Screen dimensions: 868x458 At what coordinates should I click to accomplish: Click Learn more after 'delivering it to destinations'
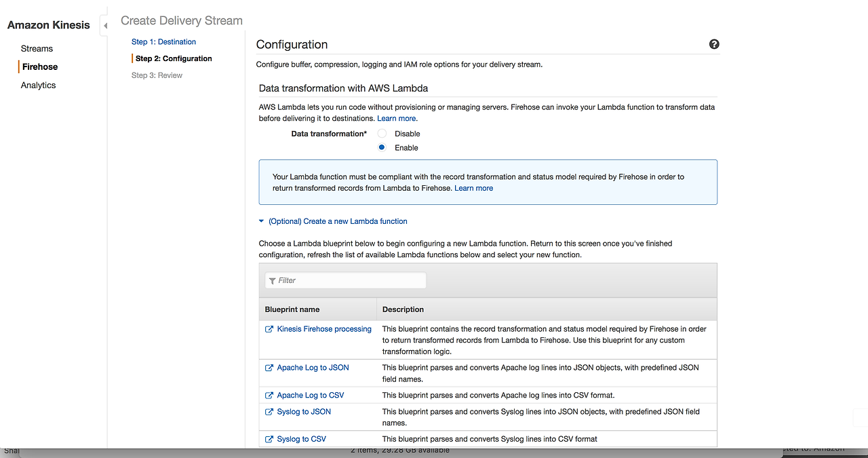pyautogui.click(x=397, y=119)
